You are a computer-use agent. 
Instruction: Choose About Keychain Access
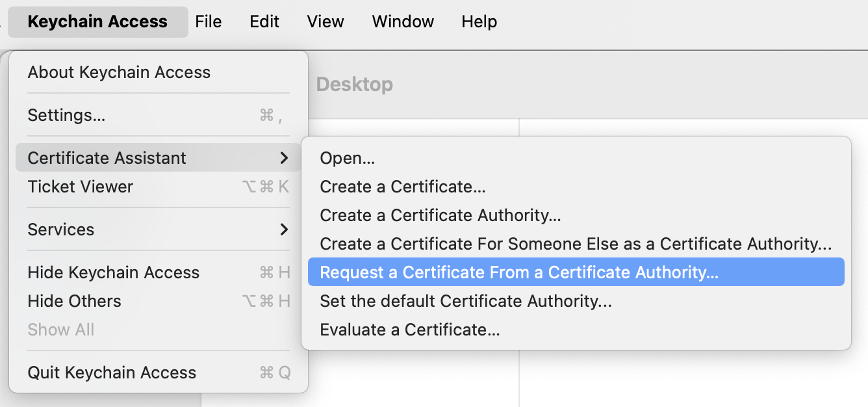point(159,72)
